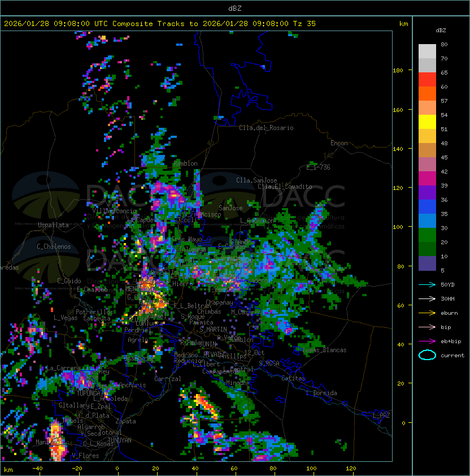Click the 'La_Carrera' map label

(63, 368)
